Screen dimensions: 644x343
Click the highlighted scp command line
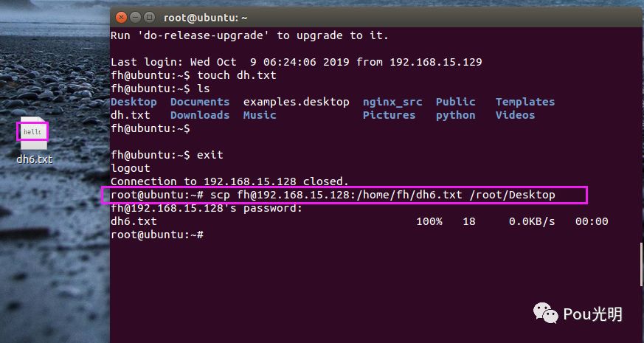(x=345, y=195)
